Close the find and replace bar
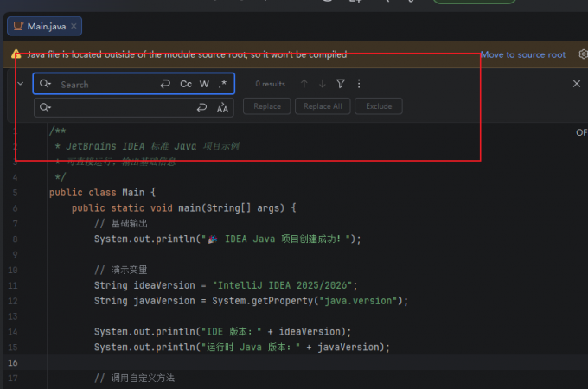The width and height of the screenshot is (588, 389). tap(577, 84)
